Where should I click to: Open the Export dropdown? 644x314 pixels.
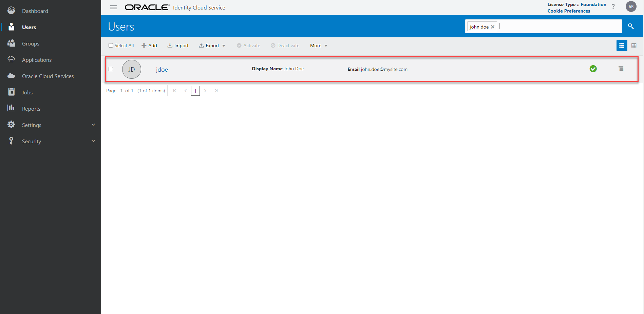pos(212,45)
